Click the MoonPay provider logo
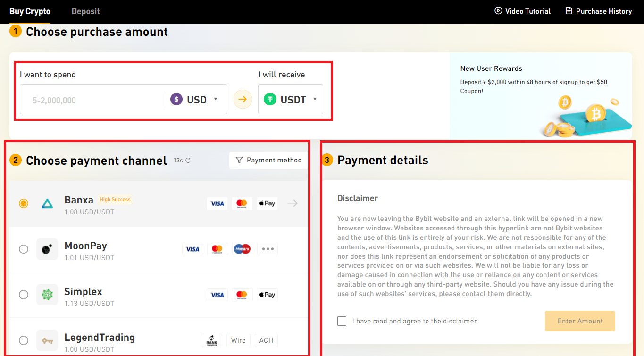644x356 pixels. click(x=47, y=249)
